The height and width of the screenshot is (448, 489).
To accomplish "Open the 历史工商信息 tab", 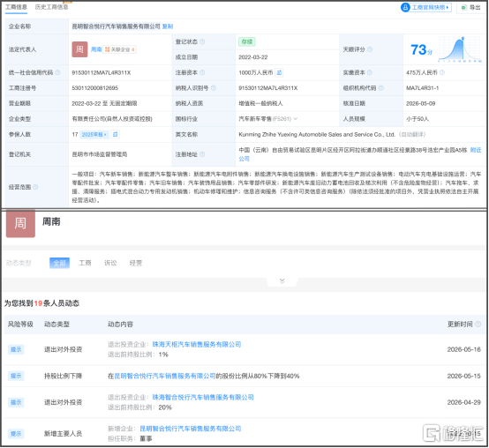I will pos(51,7).
